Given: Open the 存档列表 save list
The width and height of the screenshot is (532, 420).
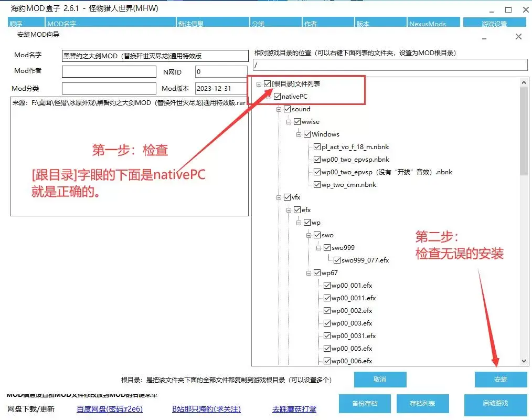Looking at the screenshot, I should tap(422, 404).
